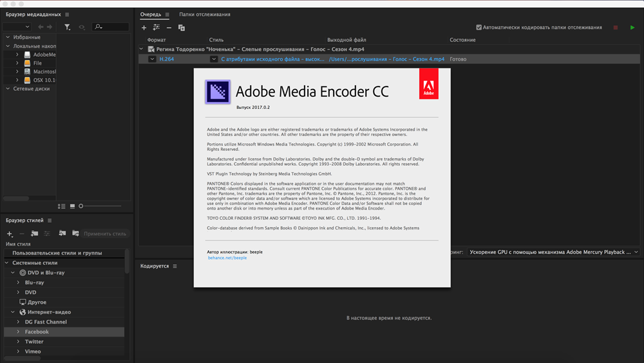Click the red Adobe logo in About dialog
Screen dimensions: 644x363
[x=429, y=84]
